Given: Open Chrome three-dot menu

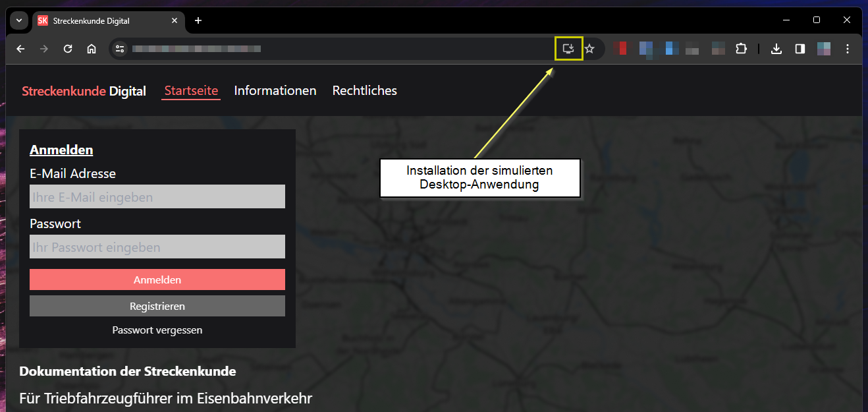Looking at the screenshot, I should click(x=848, y=49).
